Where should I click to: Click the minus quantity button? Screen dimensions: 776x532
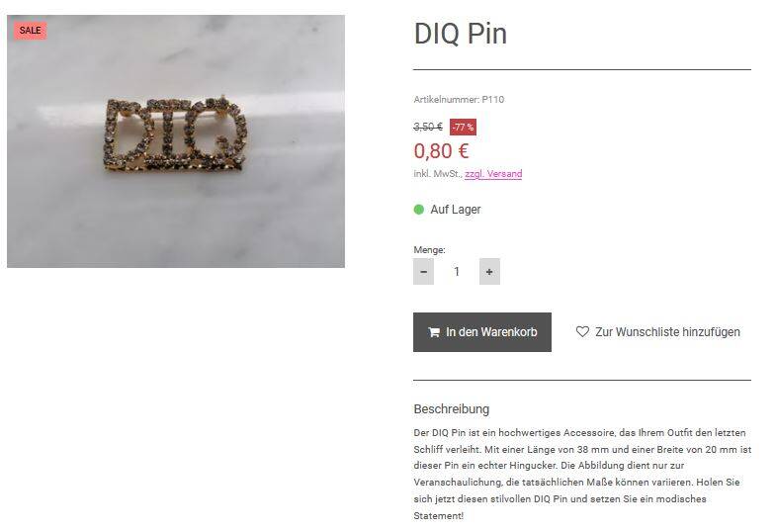[423, 271]
